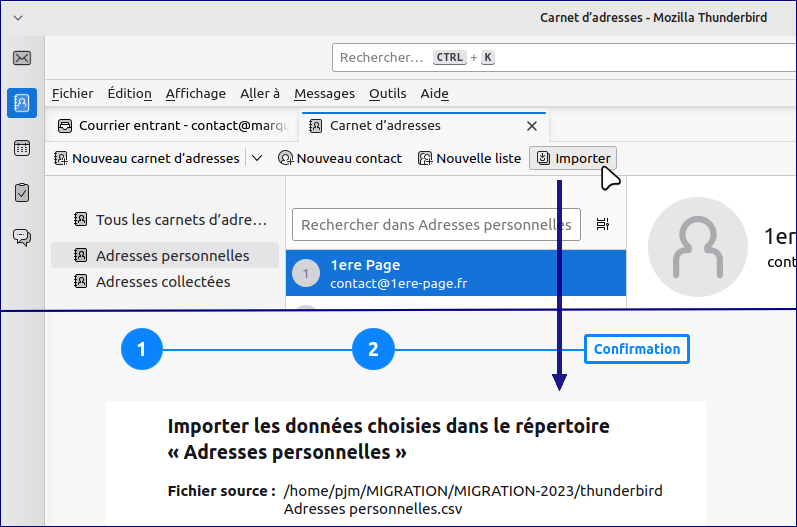The height and width of the screenshot is (527, 797).
Task: Expand the Nouveau carnet d'adresses dropdown arrow
Action: 257,158
